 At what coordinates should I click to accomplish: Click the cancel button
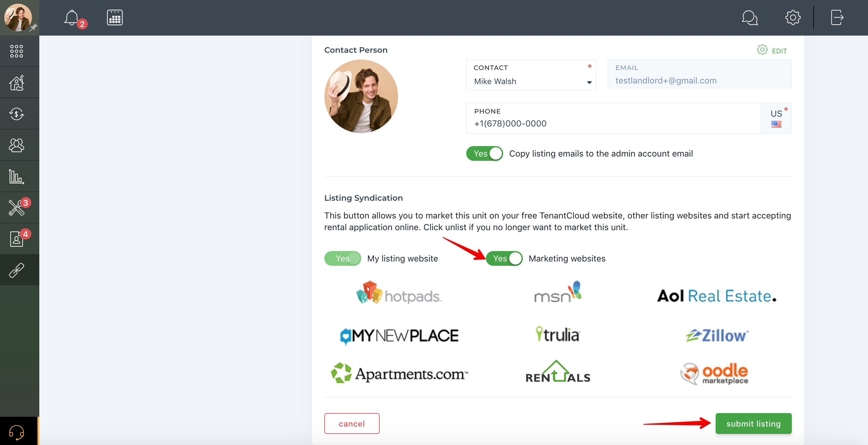pos(352,424)
